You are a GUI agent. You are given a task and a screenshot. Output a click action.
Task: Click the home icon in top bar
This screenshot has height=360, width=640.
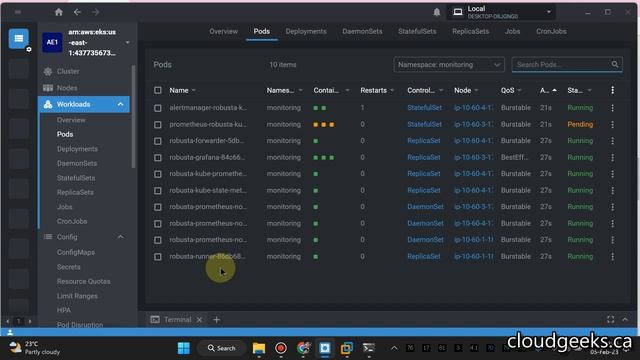pos(59,12)
